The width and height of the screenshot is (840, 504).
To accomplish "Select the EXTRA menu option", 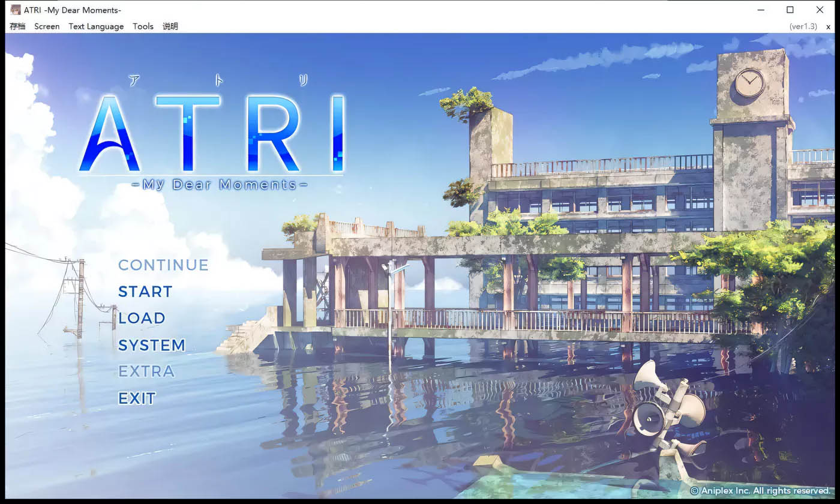I will [x=146, y=371].
